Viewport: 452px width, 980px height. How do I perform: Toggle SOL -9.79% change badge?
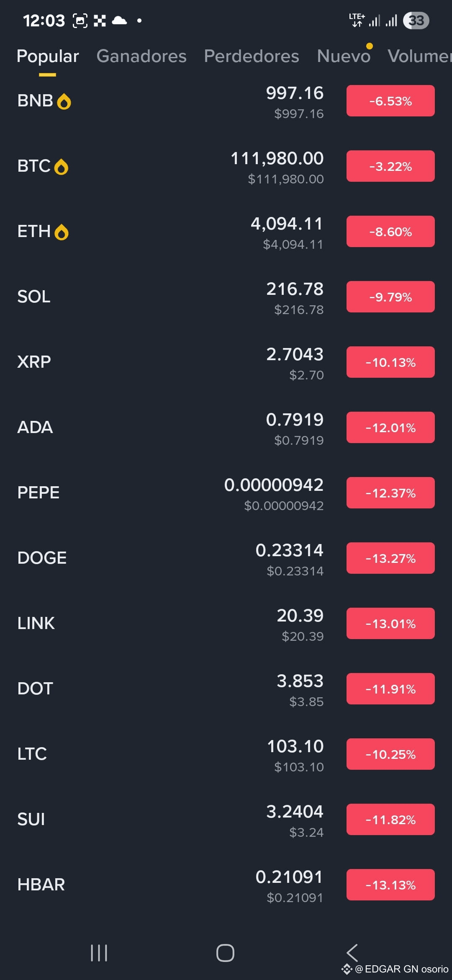coord(390,297)
